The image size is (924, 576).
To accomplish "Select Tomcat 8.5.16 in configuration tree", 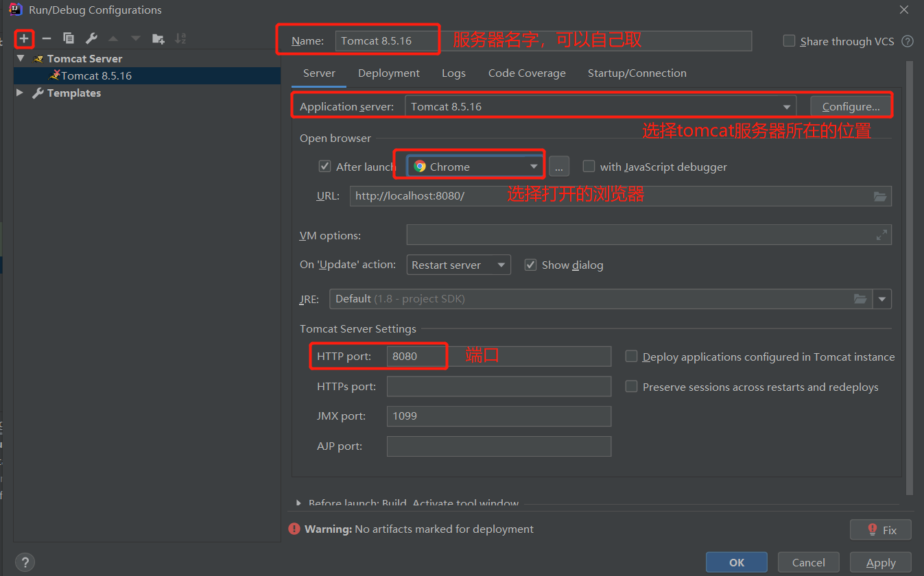I will 147,75.
